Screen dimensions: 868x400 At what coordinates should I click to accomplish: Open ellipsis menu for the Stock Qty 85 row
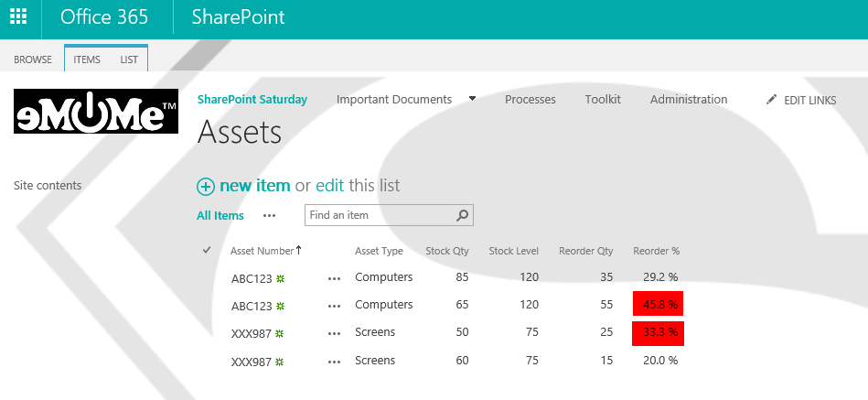[x=334, y=278]
